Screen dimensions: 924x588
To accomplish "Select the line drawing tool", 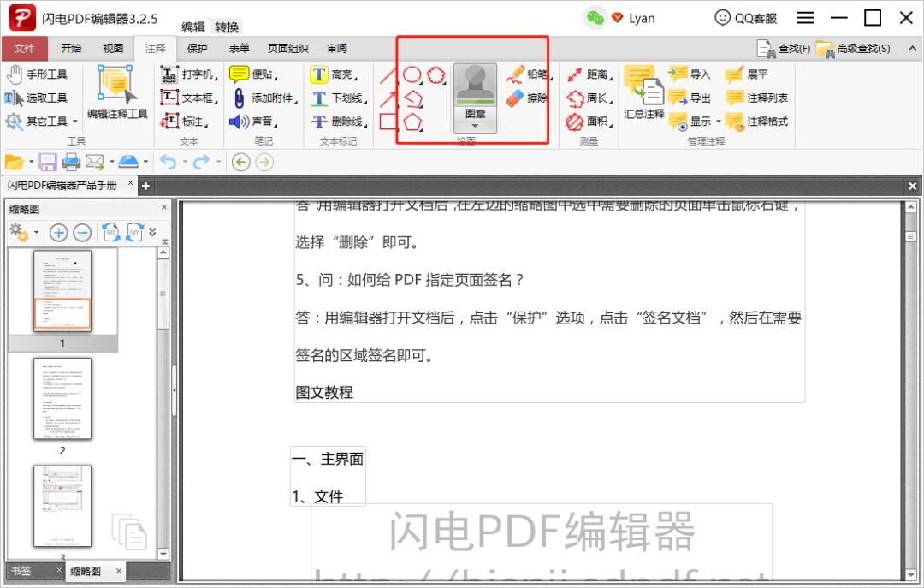I will (388, 75).
